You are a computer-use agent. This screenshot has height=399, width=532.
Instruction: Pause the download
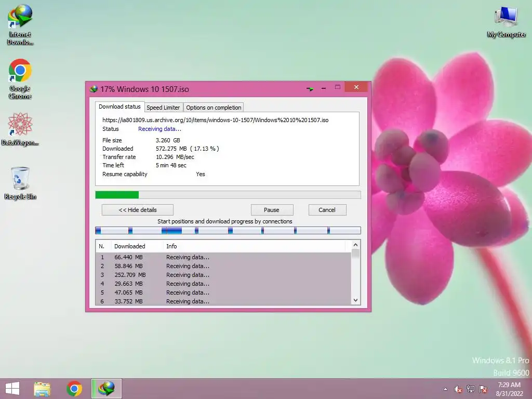[272, 210]
